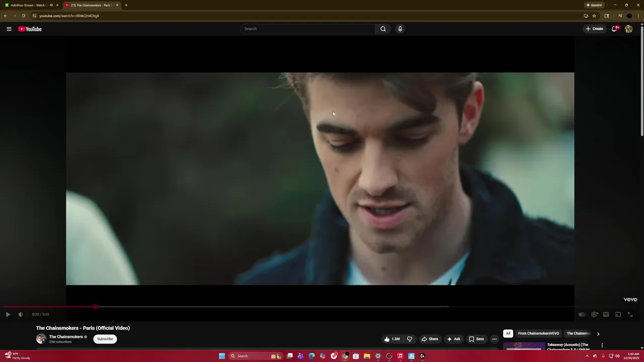Open options for Takeaway (Acoustic) video

602,345
